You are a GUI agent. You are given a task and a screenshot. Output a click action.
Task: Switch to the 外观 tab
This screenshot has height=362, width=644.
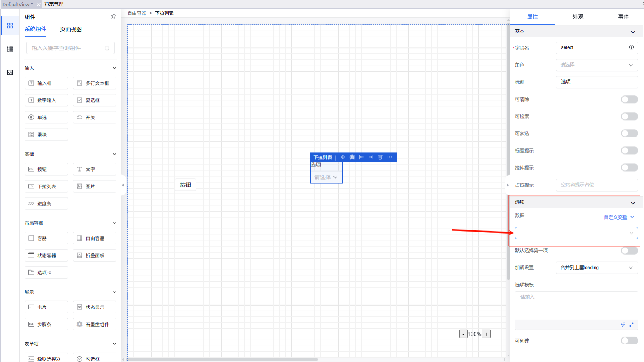coord(578,17)
